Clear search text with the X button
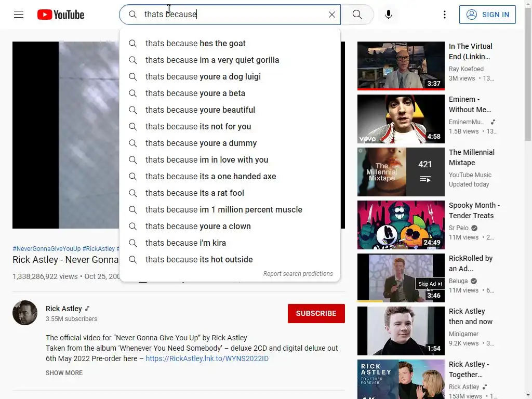Image resolution: width=532 pixels, height=399 pixels. coord(332,15)
